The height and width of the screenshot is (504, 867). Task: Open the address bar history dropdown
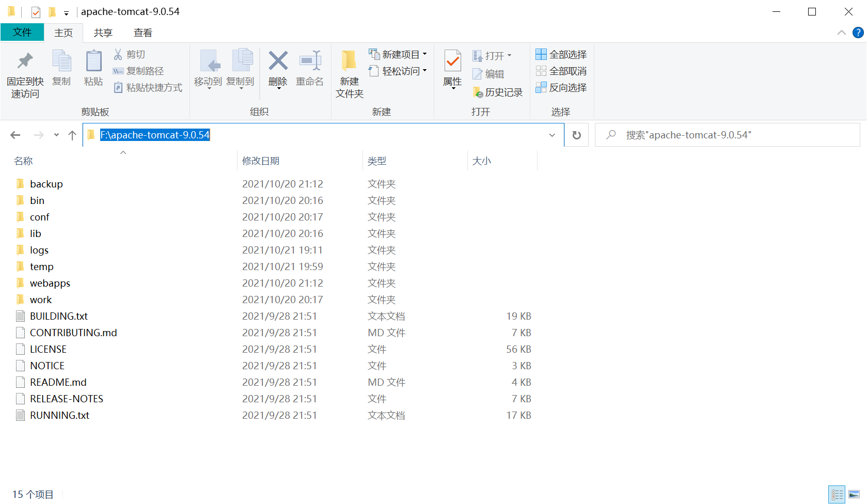point(552,135)
